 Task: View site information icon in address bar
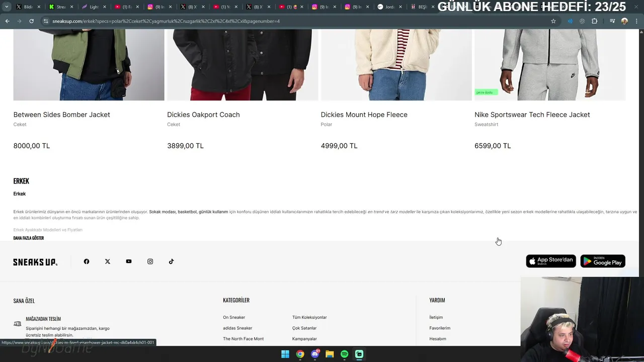46,21
